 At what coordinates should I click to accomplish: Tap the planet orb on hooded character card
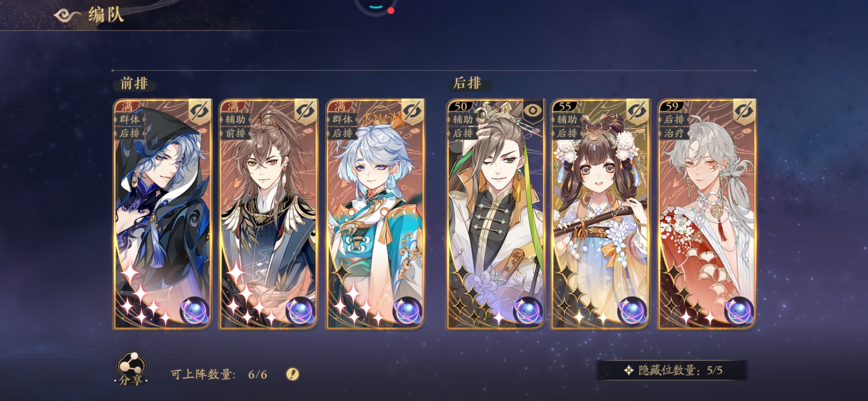195,312
